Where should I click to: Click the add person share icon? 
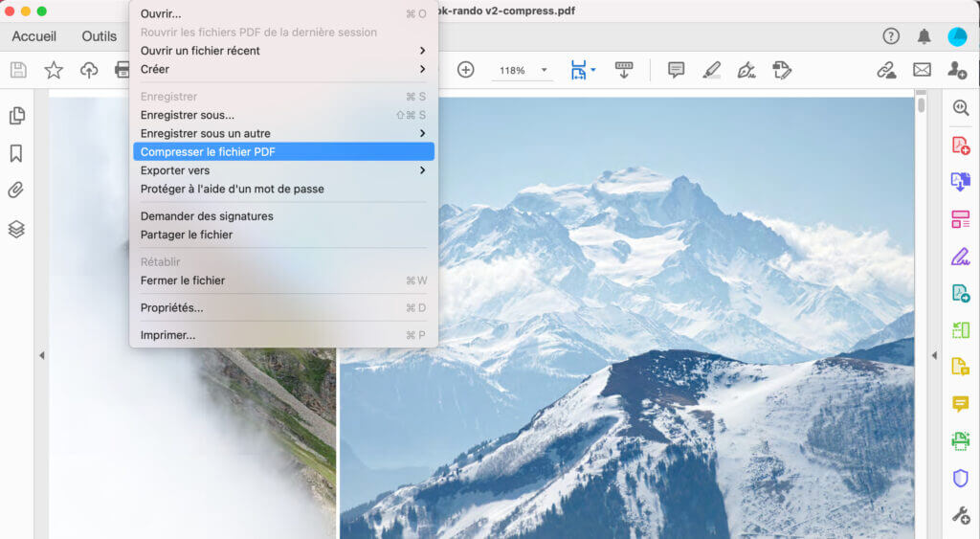(x=957, y=70)
